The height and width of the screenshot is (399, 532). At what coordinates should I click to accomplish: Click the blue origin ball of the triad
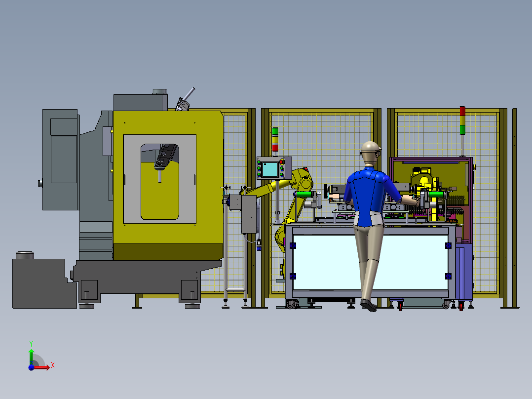point(31,367)
